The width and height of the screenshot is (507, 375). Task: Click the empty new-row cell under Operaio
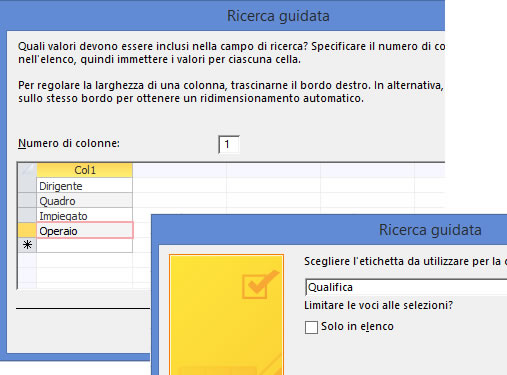pos(85,245)
